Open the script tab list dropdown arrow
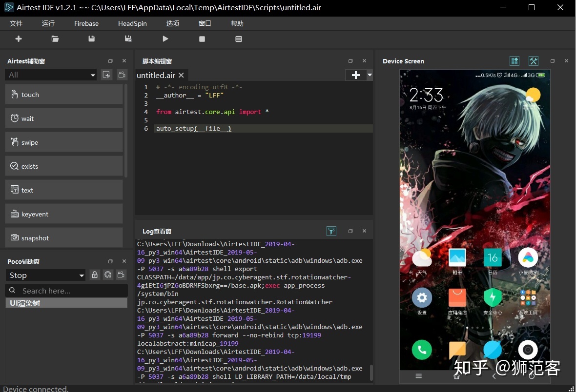This screenshot has width=576, height=392. tap(370, 75)
